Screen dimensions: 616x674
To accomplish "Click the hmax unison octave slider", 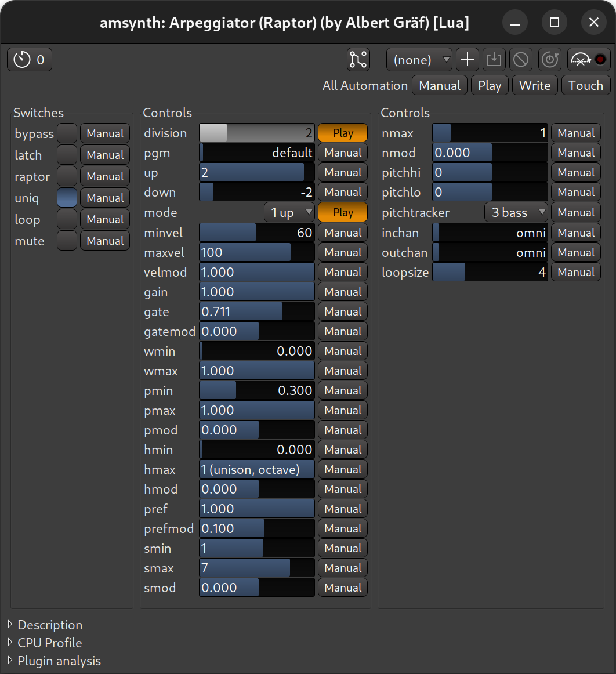I will click(x=257, y=469).
